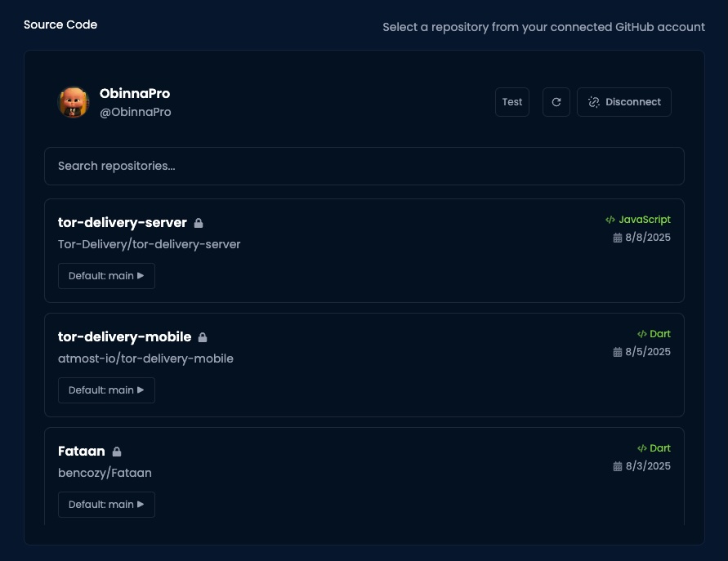
Task: Click the Dart language icon on Fataan card
Action: tap(642, 447)
